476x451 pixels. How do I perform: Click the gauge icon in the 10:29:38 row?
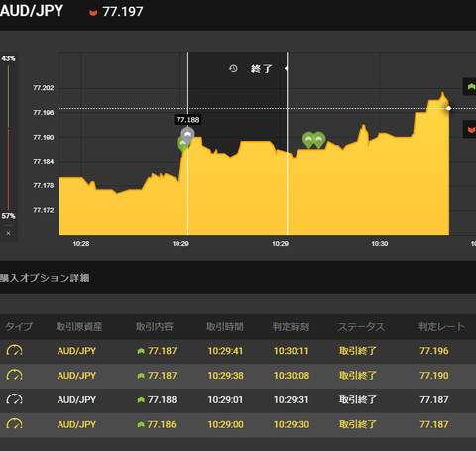click(x=14, y=376)
